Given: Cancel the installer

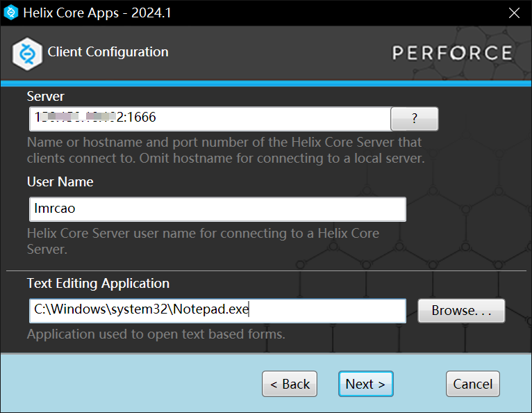Looking at the screenshot, I should point(473,384).
